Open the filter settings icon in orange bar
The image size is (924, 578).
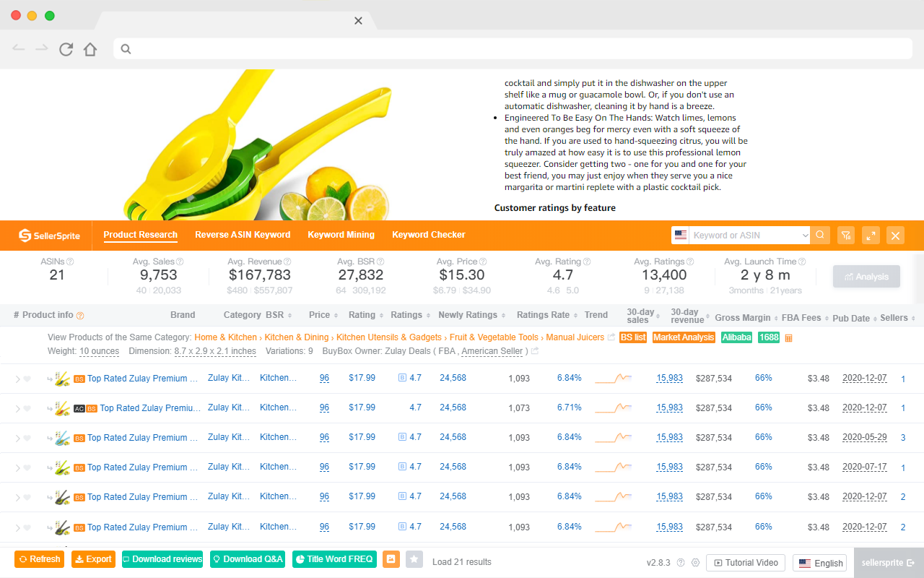coord(846,235)
